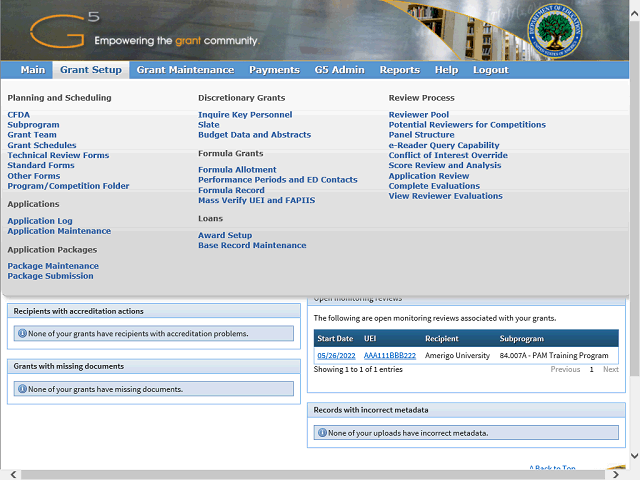
Task: Open Package Submission link
Action: pos(50,276)
